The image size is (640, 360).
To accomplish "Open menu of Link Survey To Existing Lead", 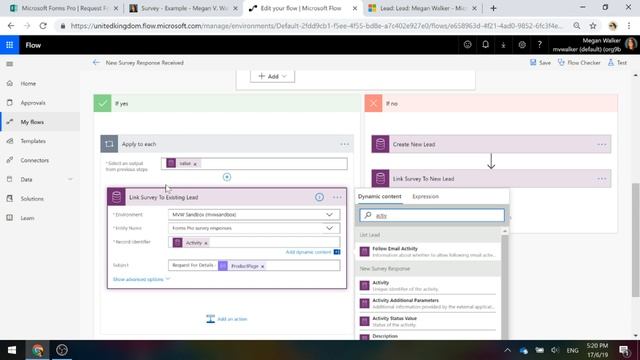I will [337, 197].
